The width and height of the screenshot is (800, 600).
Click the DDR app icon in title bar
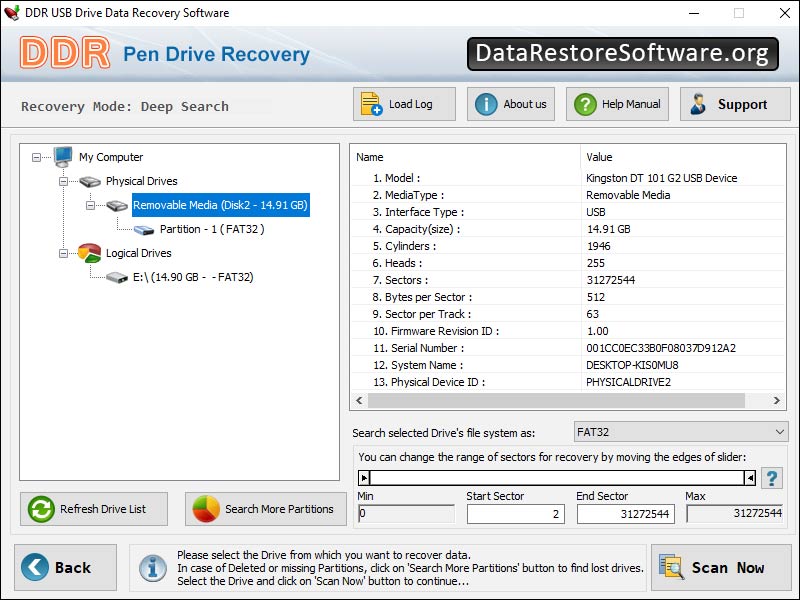11,12
